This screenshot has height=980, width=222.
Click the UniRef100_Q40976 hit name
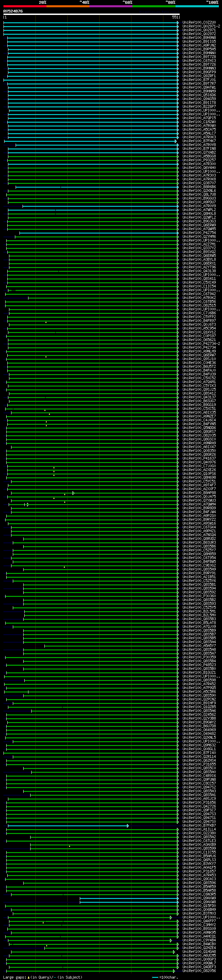pos(199,462)
